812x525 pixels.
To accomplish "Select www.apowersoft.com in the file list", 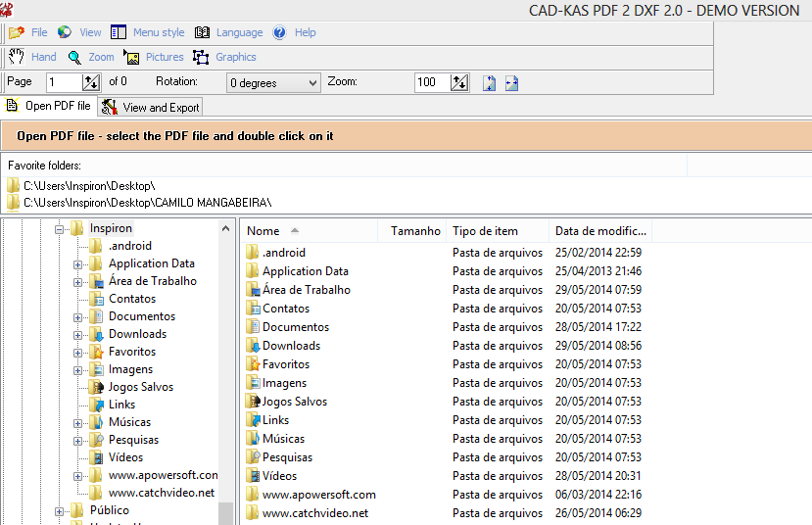I will [x=319, y=495].
